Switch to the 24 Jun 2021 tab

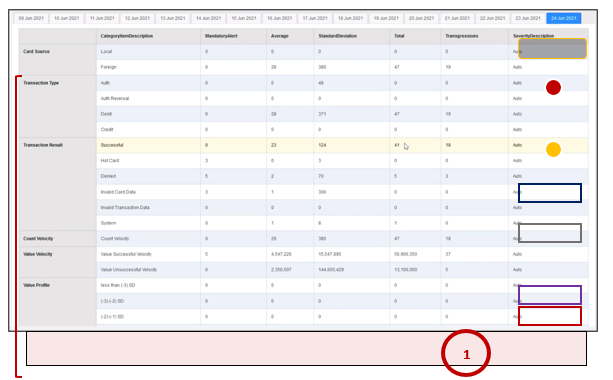563,18
